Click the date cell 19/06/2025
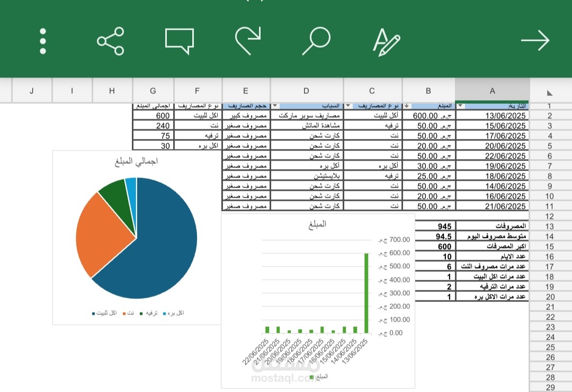The height and width of the screenshot is (392, 572). tap(492, 166)
